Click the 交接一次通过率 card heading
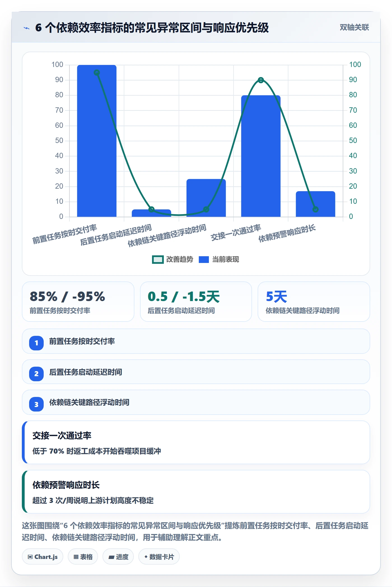 point(62,436)
